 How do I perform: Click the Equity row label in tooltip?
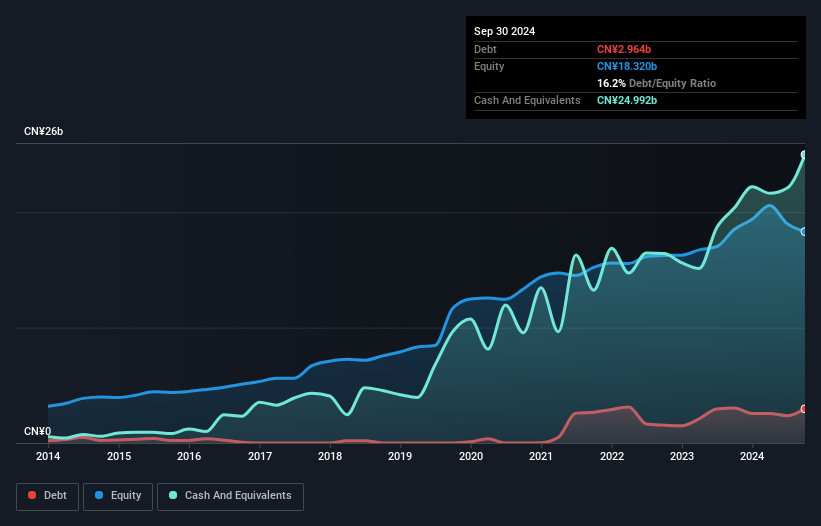coord(489,66)
